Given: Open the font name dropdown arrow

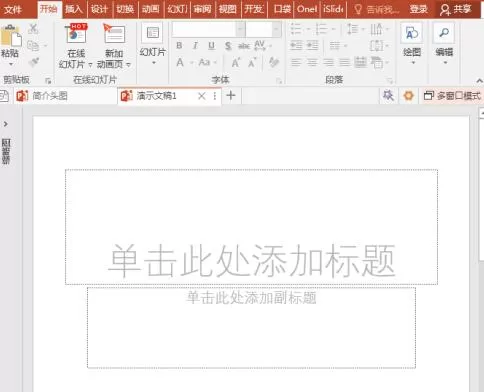Looking at the screenshot, I should [x=240, y=29].
